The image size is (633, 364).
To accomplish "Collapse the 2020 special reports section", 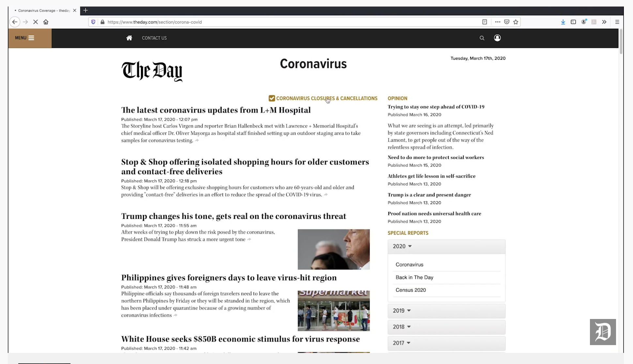I will (x=402, y=246).
